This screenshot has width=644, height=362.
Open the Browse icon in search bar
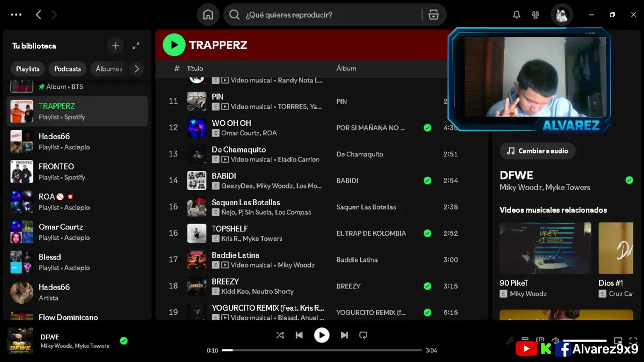(x=434, y=15)
